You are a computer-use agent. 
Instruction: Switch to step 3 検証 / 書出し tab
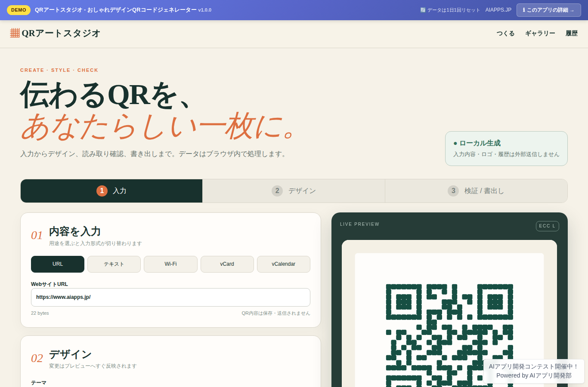tap(476, 191)
